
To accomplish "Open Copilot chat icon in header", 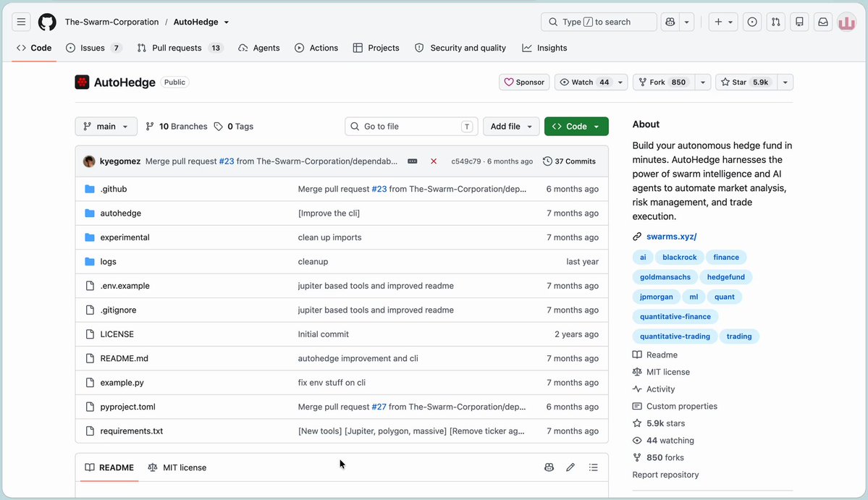I will tap(670, 22).
